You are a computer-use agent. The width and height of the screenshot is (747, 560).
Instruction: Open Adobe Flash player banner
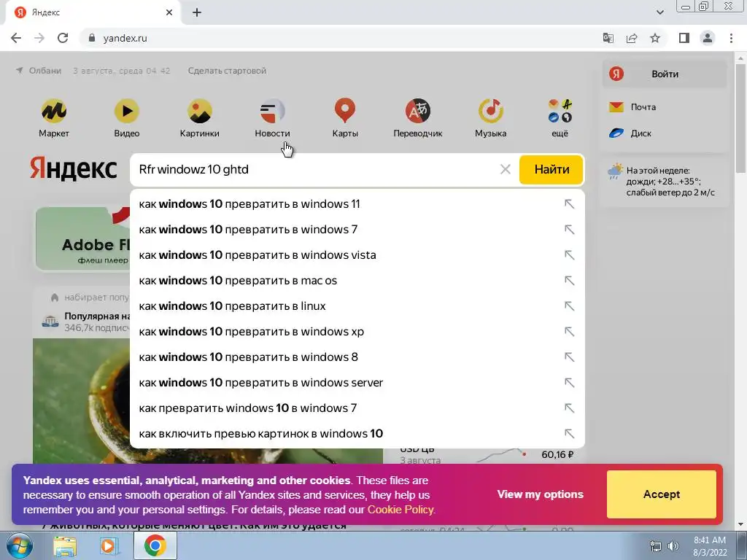pos(83,239)
